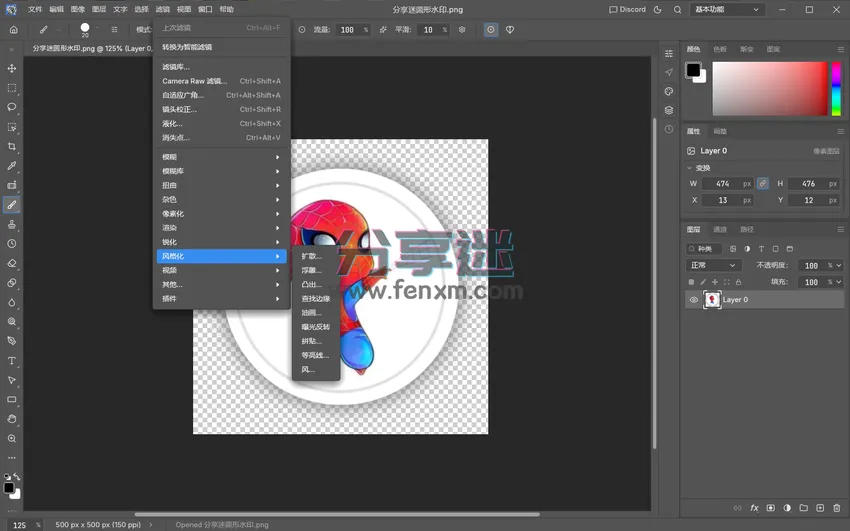Create new layer plus icon
The height and width of the screenshot is (531, 850).
pos(820,508)
